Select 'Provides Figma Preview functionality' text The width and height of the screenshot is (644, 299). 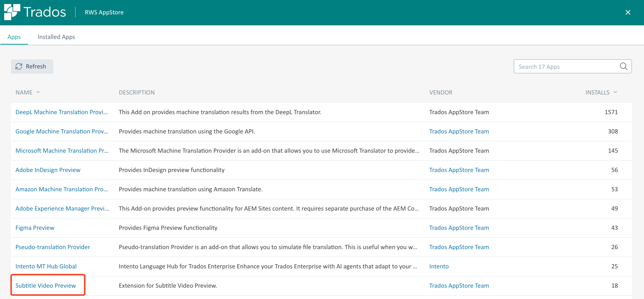[x=168, y=228]
